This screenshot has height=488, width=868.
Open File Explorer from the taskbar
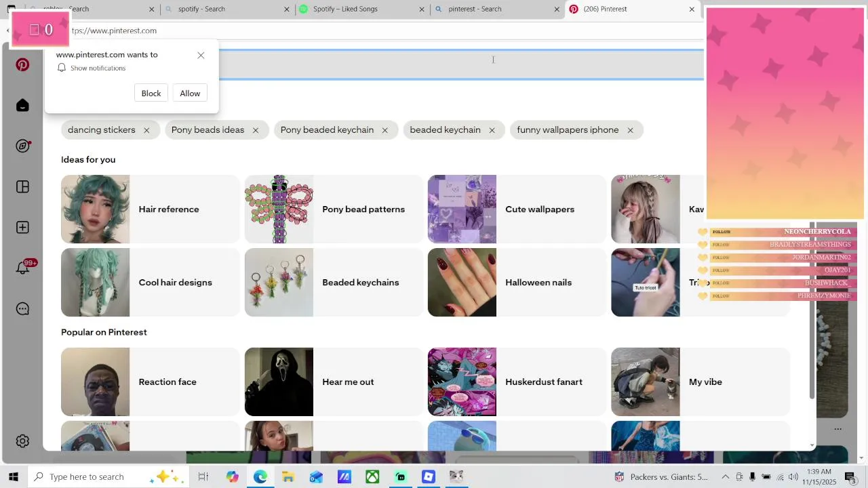coord(288,476)
